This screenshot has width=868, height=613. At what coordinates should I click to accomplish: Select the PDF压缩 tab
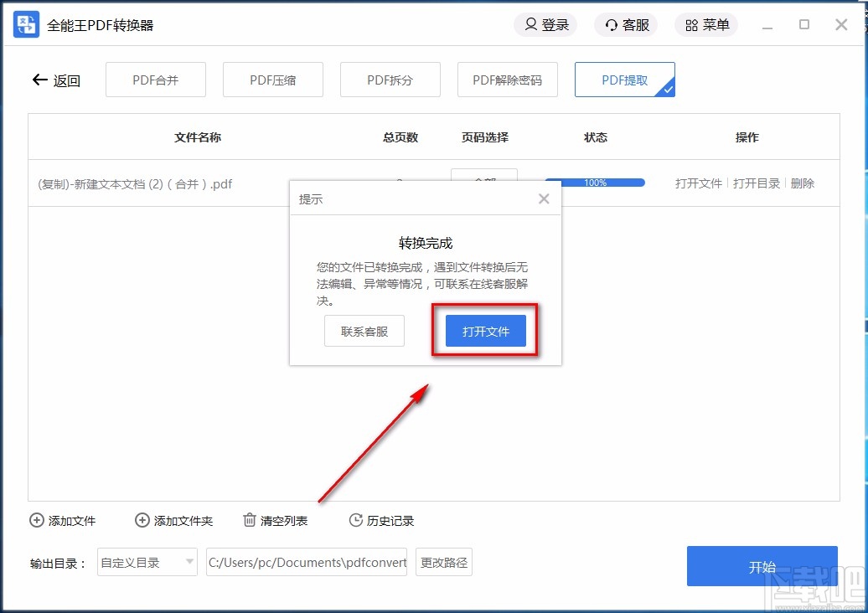pos(272,80)
